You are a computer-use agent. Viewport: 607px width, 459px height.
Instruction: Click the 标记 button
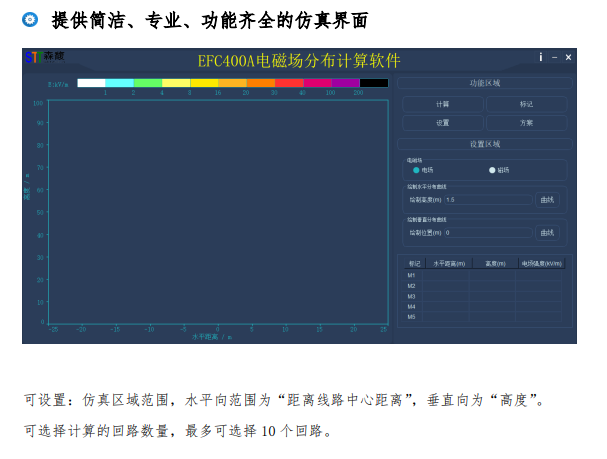526,104
